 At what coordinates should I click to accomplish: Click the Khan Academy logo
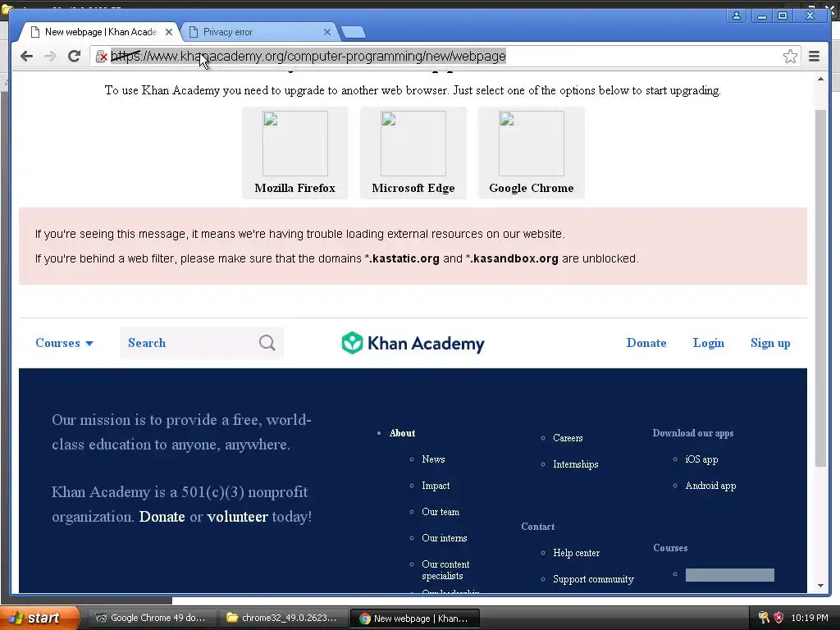[x=413, y=343]
